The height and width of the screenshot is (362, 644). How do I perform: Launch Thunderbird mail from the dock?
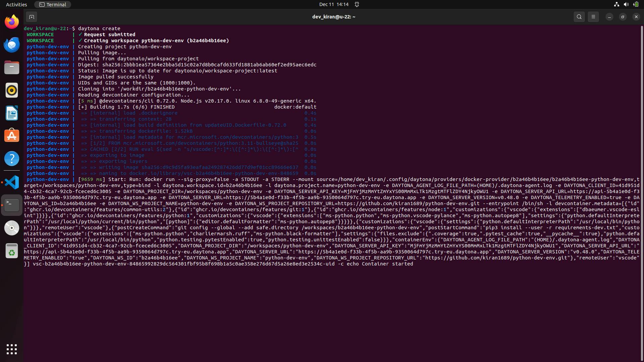click(12, 45)
